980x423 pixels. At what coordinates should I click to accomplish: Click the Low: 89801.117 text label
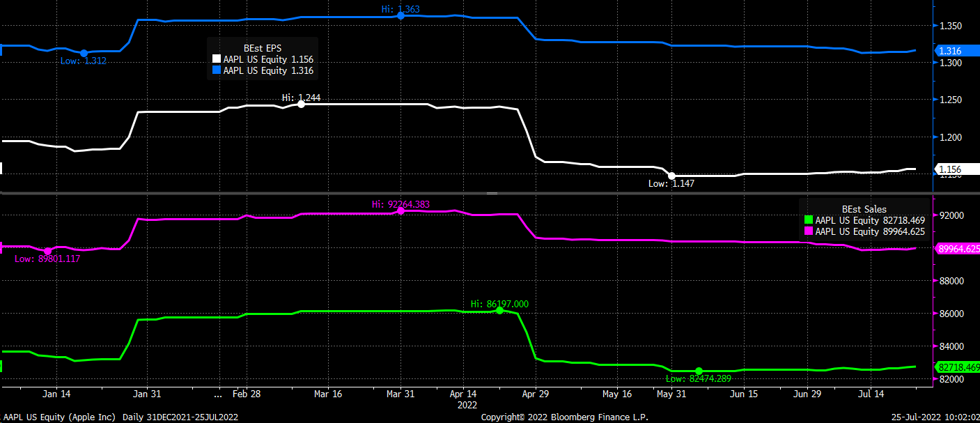[47, 259]
